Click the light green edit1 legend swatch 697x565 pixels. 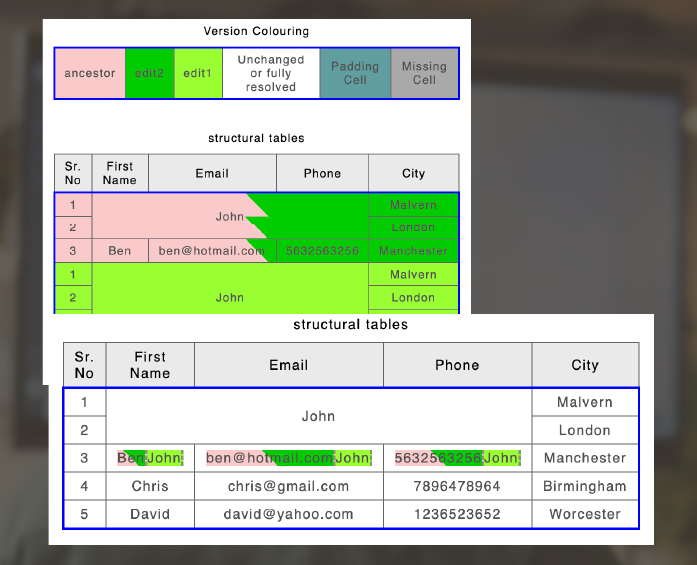[198, 73]
